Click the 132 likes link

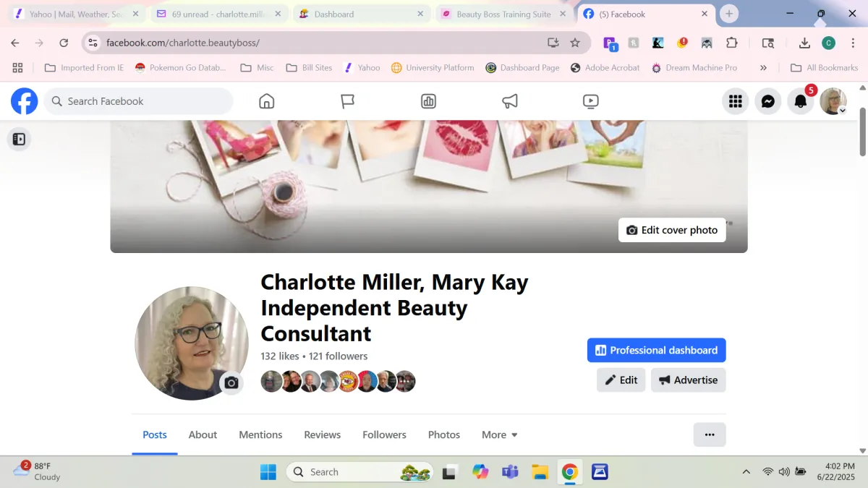[x=280, y=356]
